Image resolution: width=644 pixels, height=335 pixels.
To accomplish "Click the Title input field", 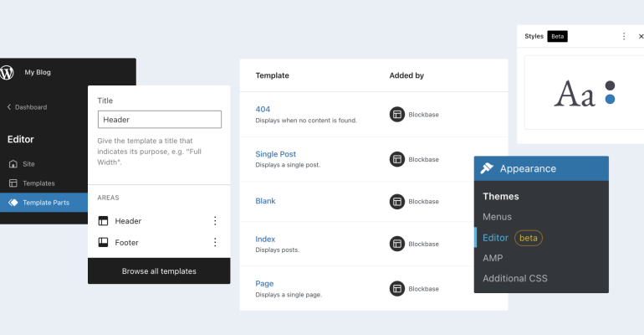I will pos(160,120).
